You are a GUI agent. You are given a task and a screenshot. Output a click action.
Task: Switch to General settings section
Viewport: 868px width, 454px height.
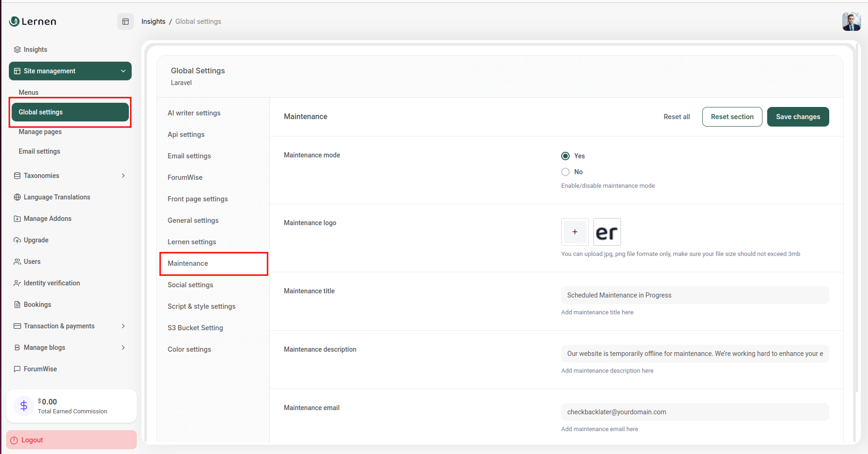click(193, 220)
